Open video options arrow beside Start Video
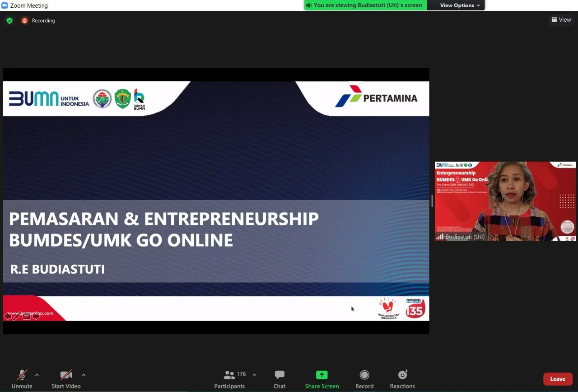The height and width of the screenshot is (392, 578). [84, 375]
